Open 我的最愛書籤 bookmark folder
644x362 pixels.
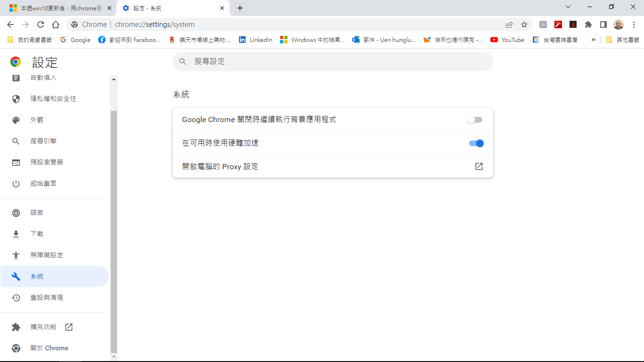[30, 40]
